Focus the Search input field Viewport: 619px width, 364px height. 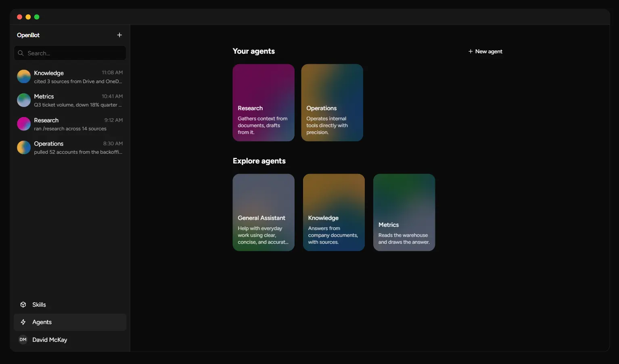[x=70, y=53]
